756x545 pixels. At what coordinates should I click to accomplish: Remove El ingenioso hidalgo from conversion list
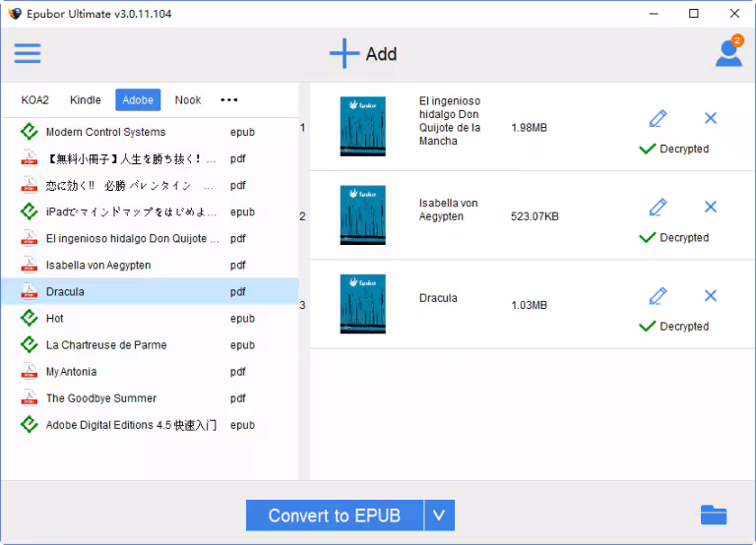(711, 118)
